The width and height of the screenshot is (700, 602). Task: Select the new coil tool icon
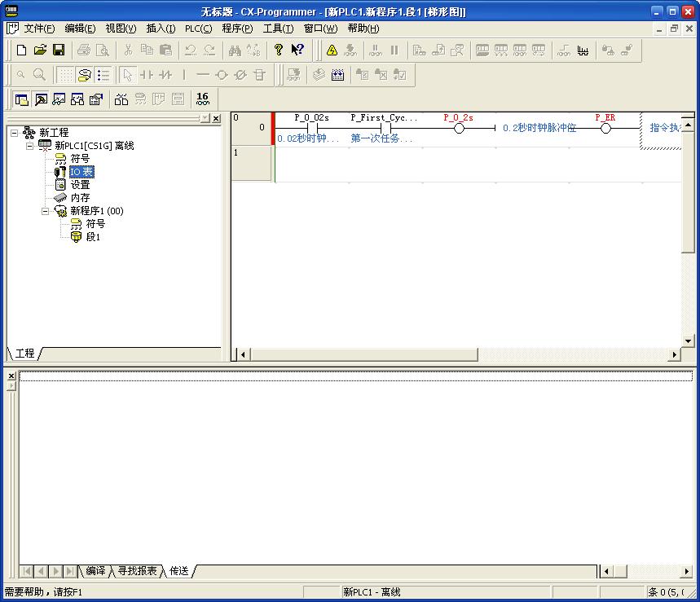[221, 75]
